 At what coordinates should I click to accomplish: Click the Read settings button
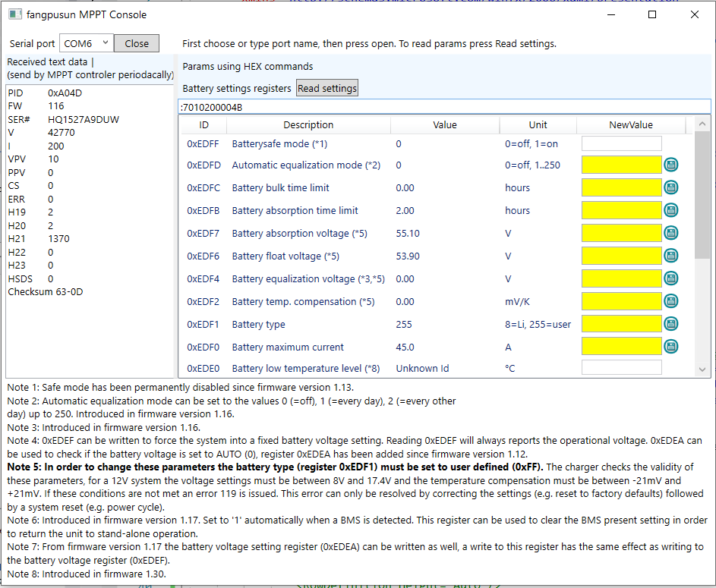[326, 88]
